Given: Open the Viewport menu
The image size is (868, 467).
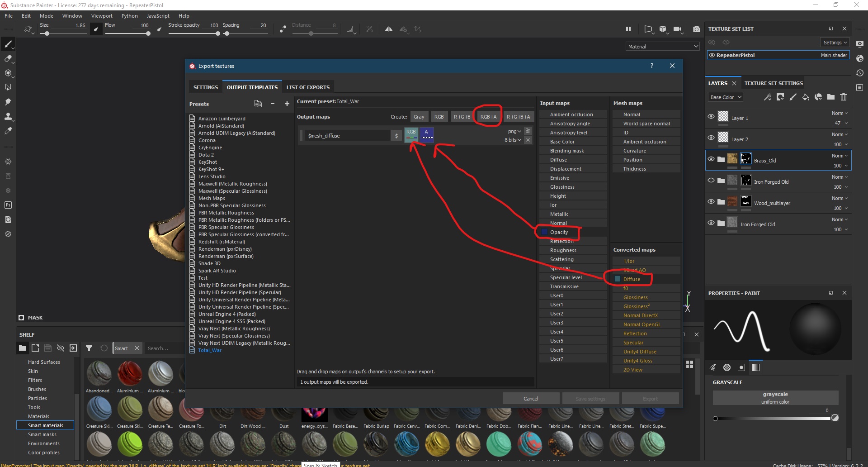Looking at the screenshot, I should point(102,16).
